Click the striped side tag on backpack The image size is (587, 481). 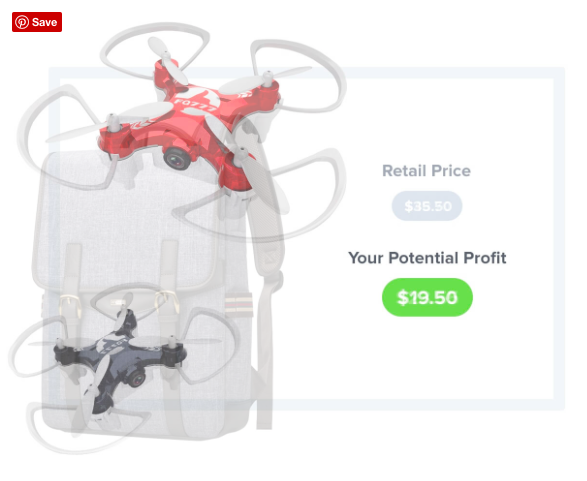tap(239, 305)
